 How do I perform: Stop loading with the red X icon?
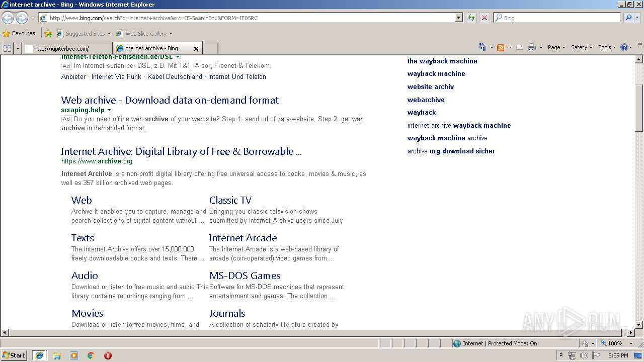coord(485,18)
